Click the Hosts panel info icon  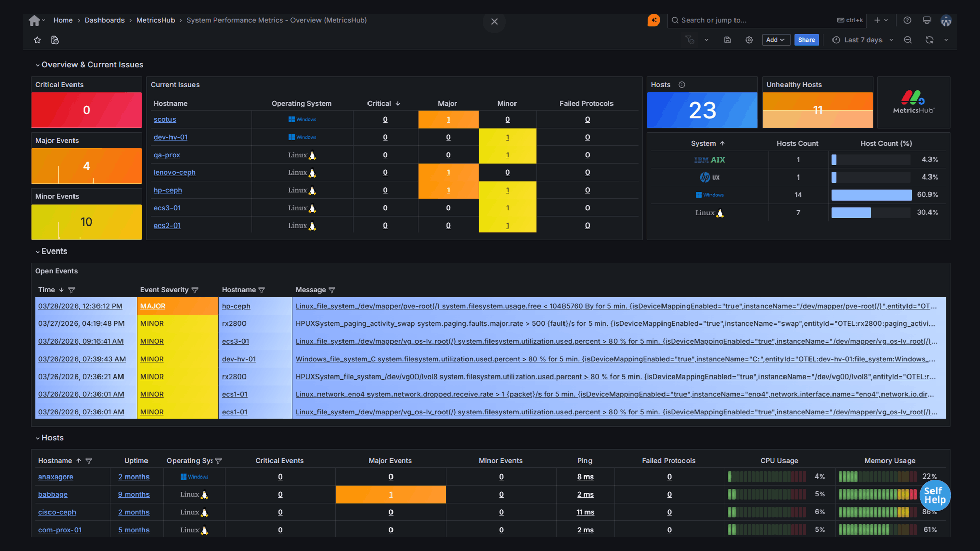pos(682,85)
